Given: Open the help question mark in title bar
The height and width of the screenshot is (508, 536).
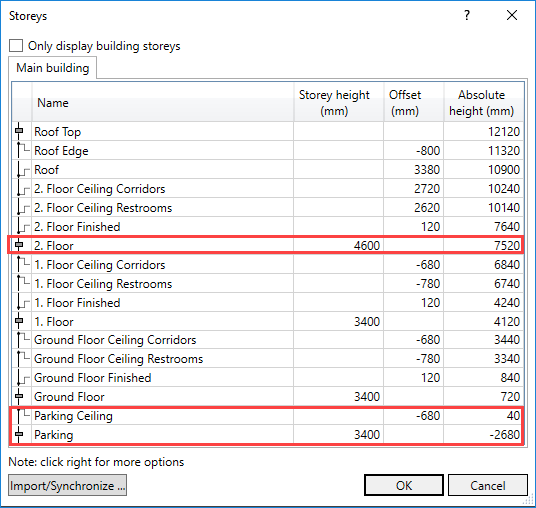Looking at the screenshot, I should coord(467,15).
